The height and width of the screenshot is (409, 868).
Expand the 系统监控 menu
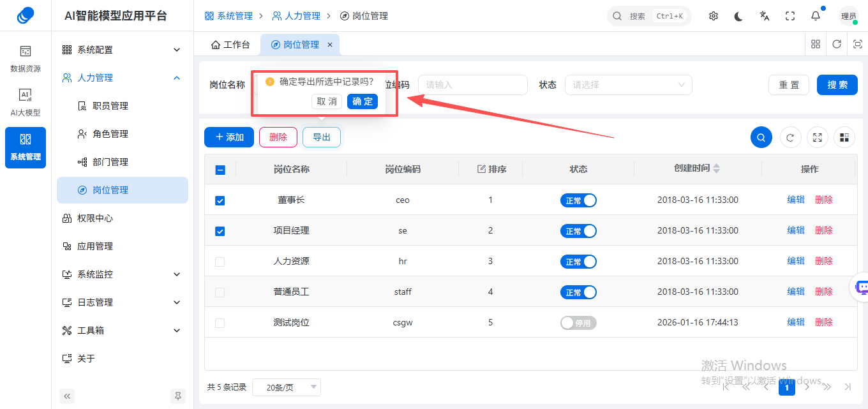(x=123, y=274)
